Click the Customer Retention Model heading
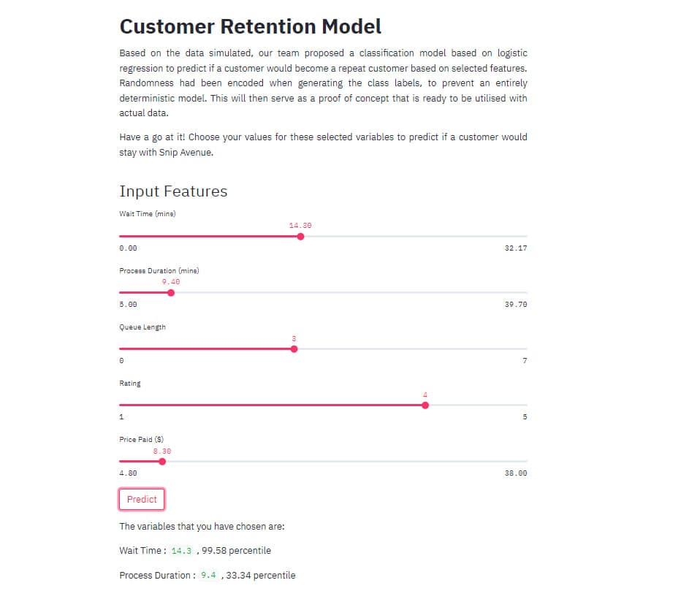The width and height of the screenshot is (700, 591). pyautogui.click(x=250, y=26)
